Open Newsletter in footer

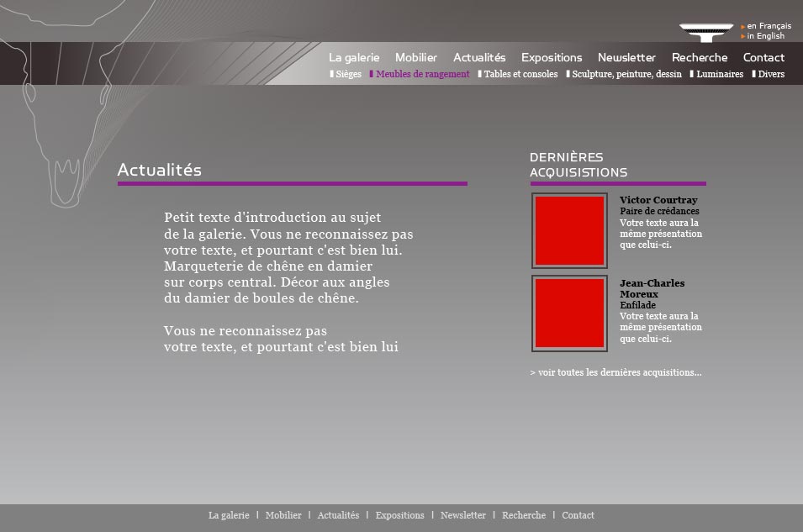tap(463, 515)
